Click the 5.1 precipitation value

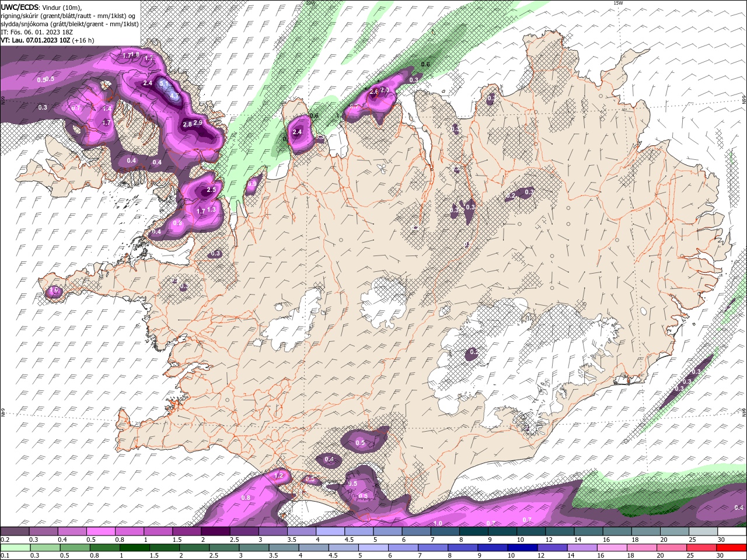pos(165,84)
